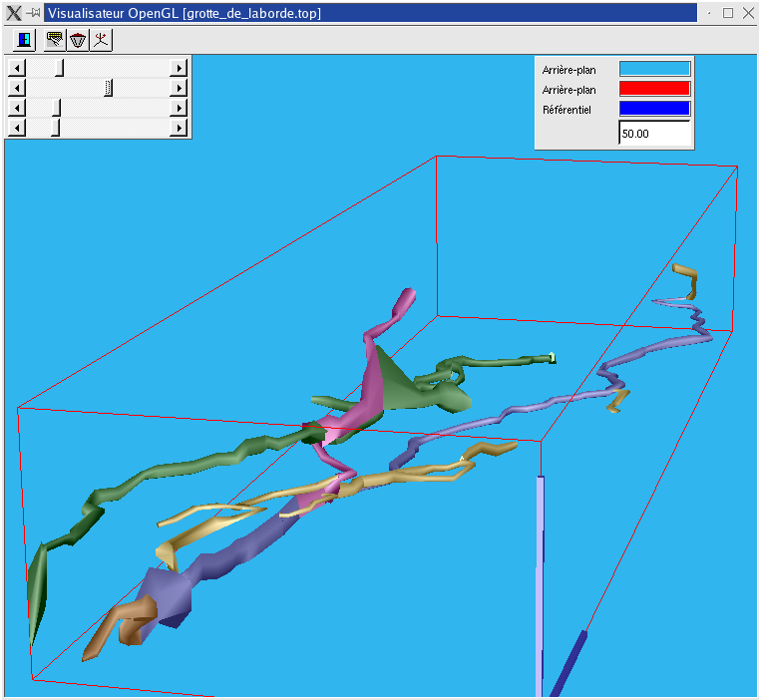Click right arrow of the top scrollbar
The image size is (759, 700).
(179, 68)
